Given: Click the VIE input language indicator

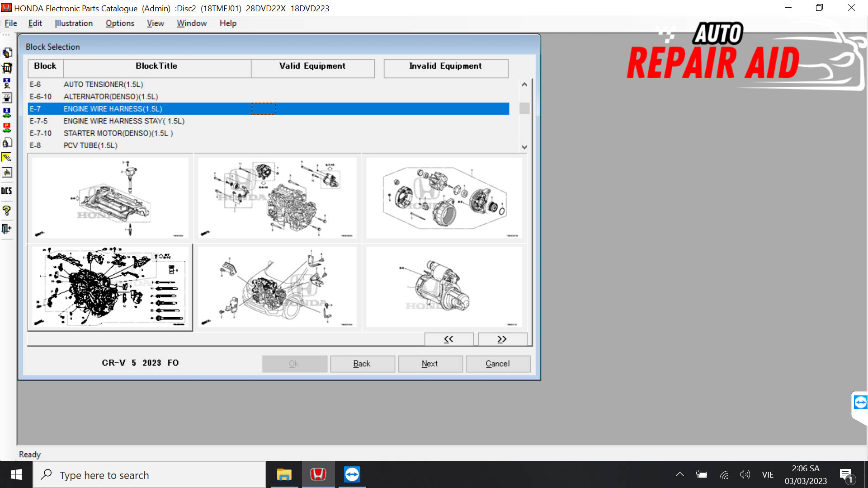Looking at the screenshot, I should click(768, 475).
